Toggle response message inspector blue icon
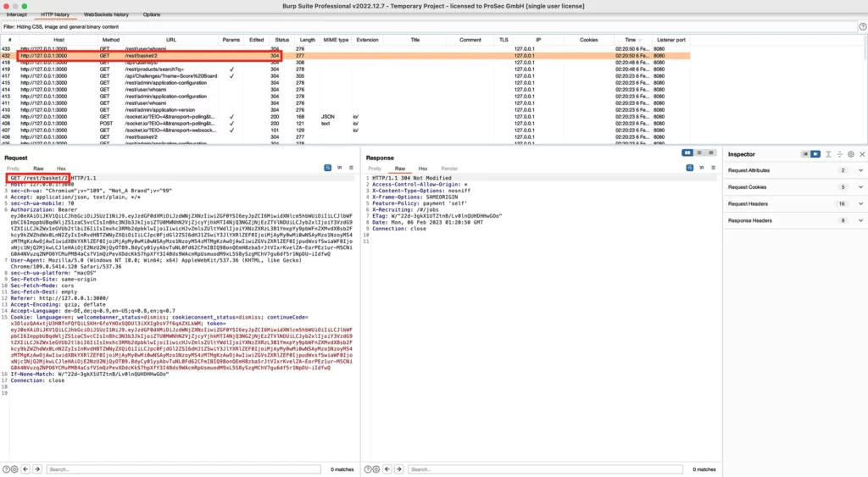Image resolution: width=868 pixels, height=477 pixels. [689, 168]
